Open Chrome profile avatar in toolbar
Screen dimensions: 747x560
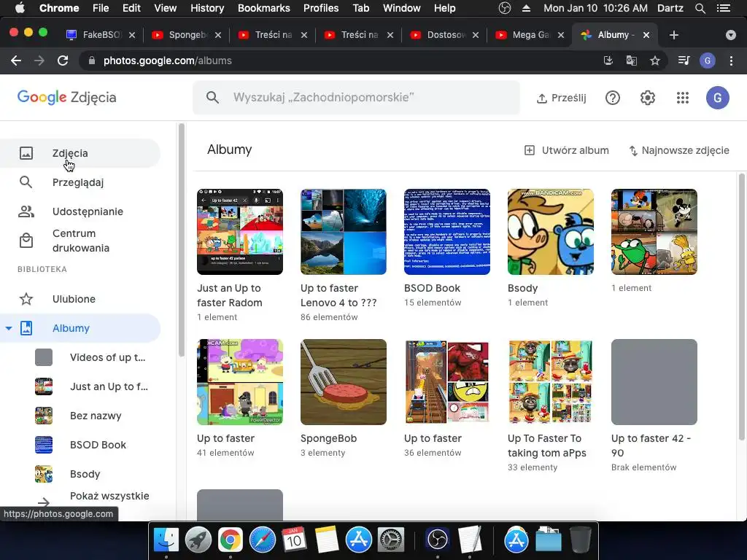point(708,61)
